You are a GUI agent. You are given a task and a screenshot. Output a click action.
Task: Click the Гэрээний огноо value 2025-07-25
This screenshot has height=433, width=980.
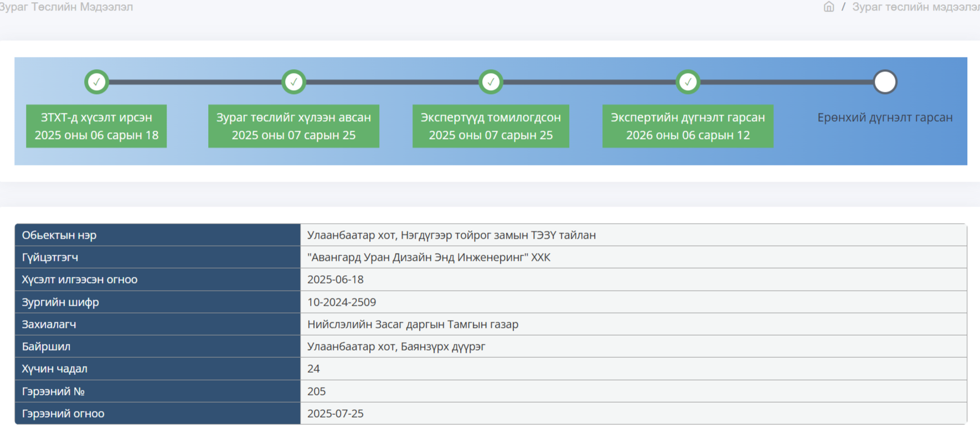[336, 414]
